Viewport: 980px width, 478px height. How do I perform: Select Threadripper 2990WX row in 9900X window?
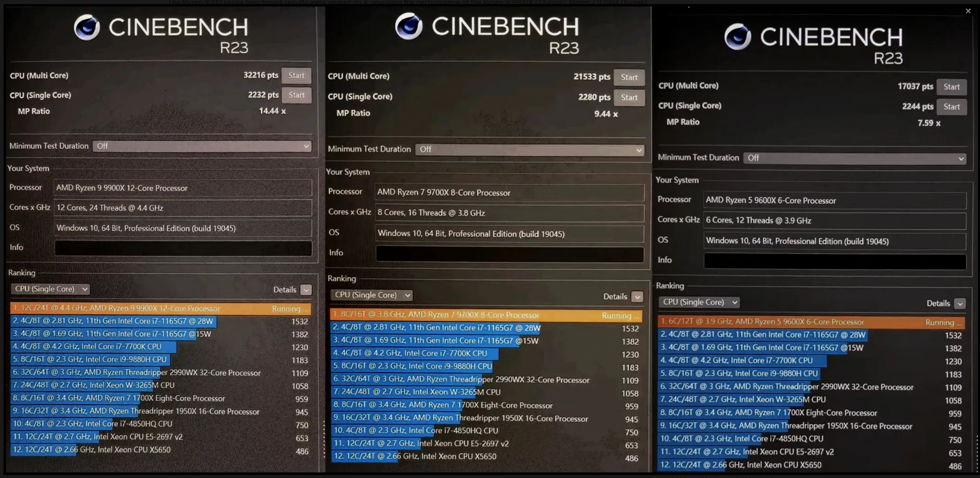click(x=160, y=373)
